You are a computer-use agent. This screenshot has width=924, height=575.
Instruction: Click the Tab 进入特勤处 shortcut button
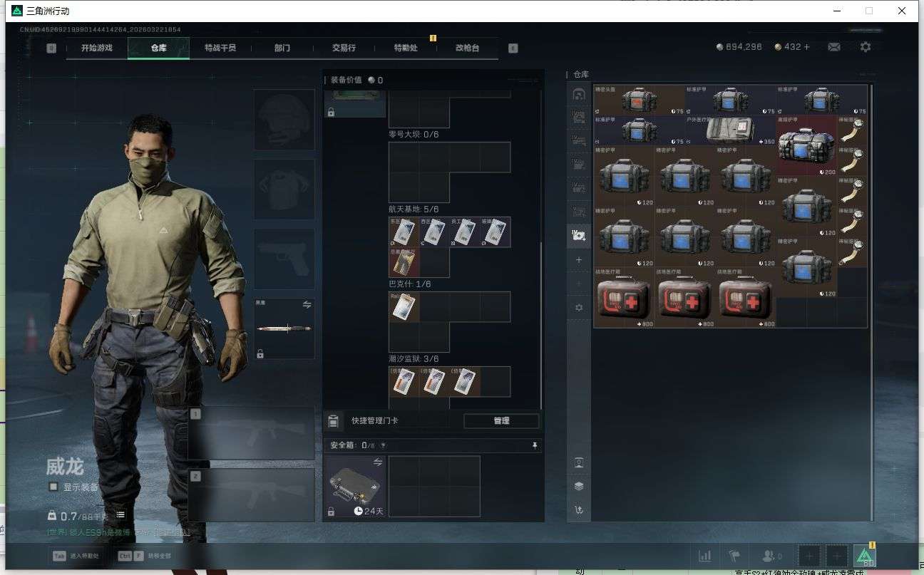click(x=77, y=556)
